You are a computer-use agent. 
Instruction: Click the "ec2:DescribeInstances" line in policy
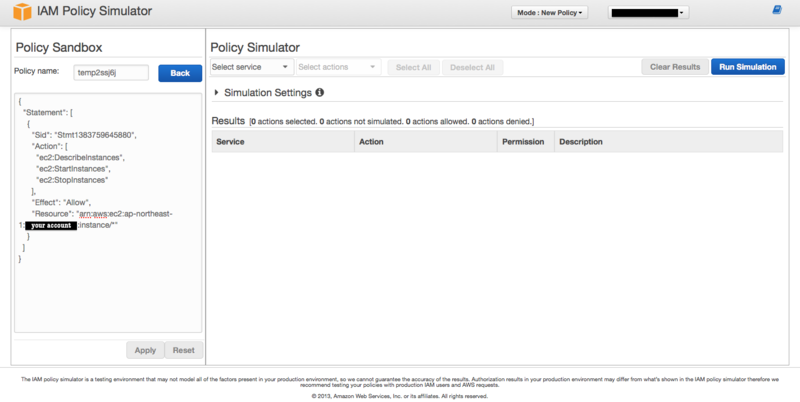(80, 158)
